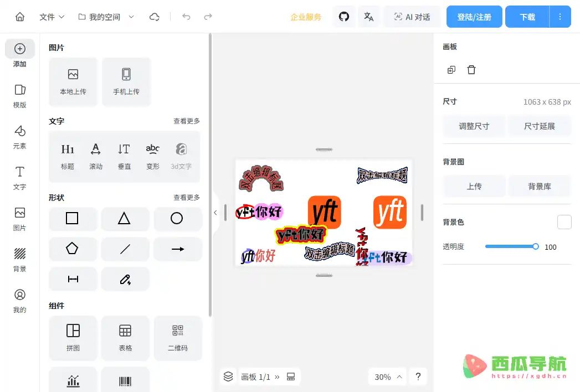Add 滚动 scrolling text
Screen dimensions: 580x392
[x=96, y=157]
